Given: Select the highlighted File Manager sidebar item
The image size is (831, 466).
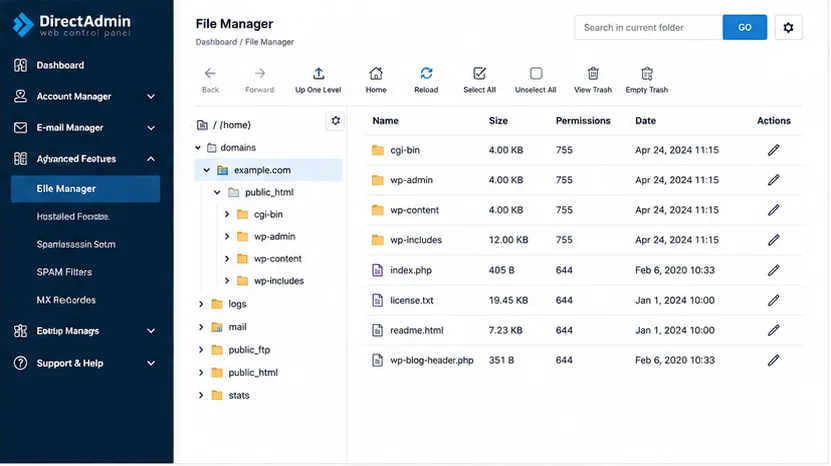Looking at the screenshot, I should pos(85,189).
